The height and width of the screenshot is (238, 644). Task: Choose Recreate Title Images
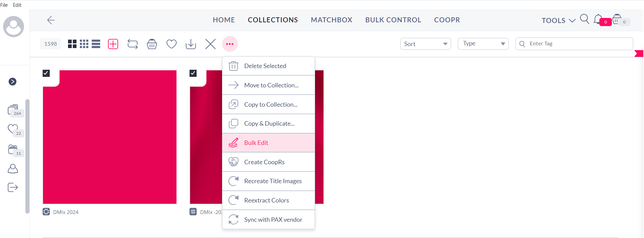pos(269,181)
